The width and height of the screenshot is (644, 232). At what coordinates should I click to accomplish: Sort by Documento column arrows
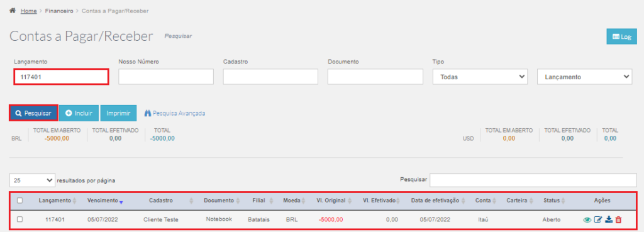238,201
